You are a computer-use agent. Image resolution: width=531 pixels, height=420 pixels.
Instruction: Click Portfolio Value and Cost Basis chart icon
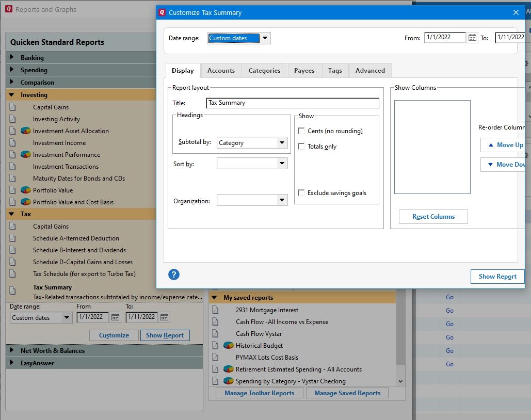point(26,202)
